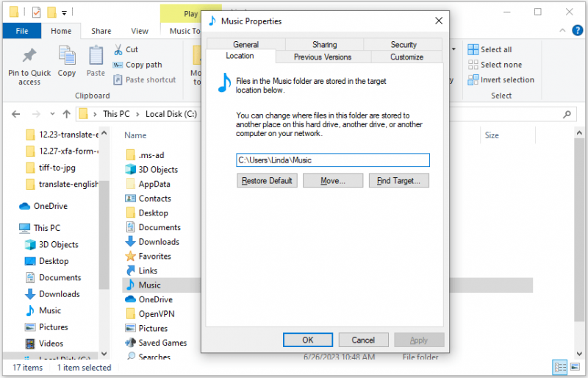Screen dimensions: 588x378
Task: Click Pin to Quick access icon
Action: [x=29, y=56]
